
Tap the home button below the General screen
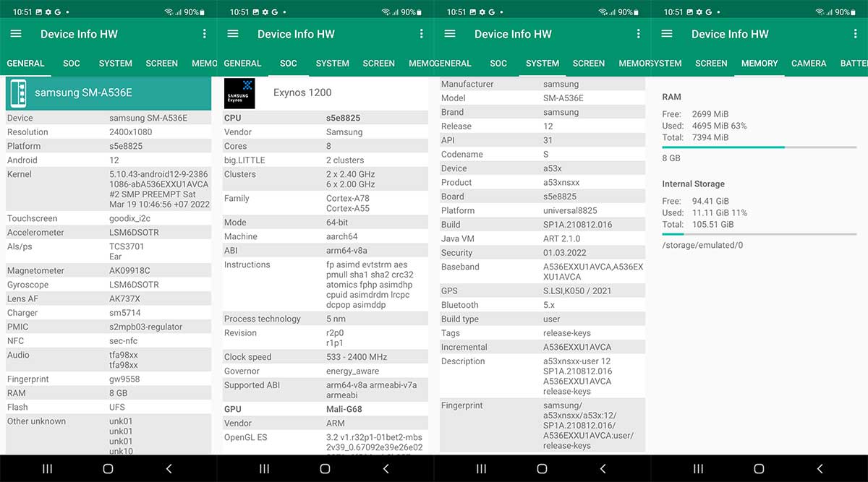108,469
